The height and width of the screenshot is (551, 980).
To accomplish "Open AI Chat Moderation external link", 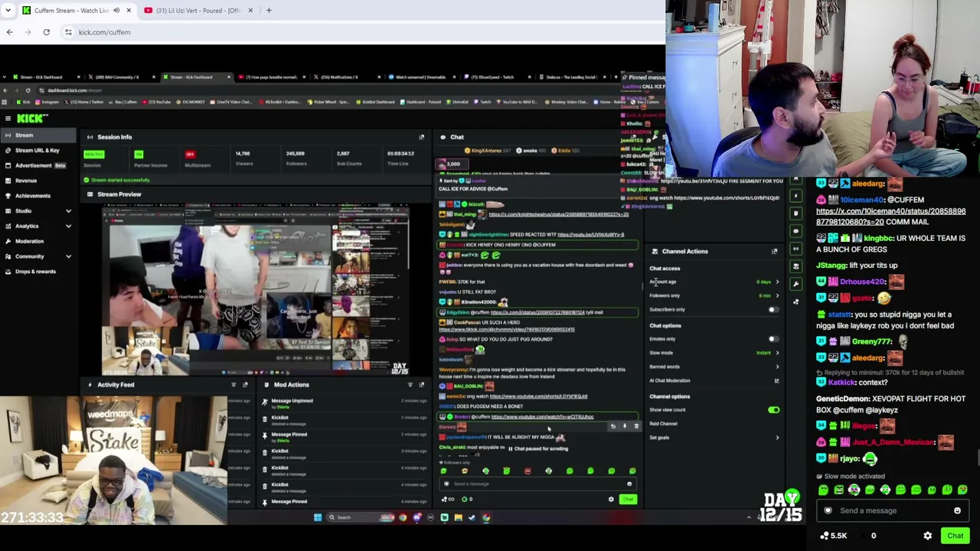I will 776,380.
